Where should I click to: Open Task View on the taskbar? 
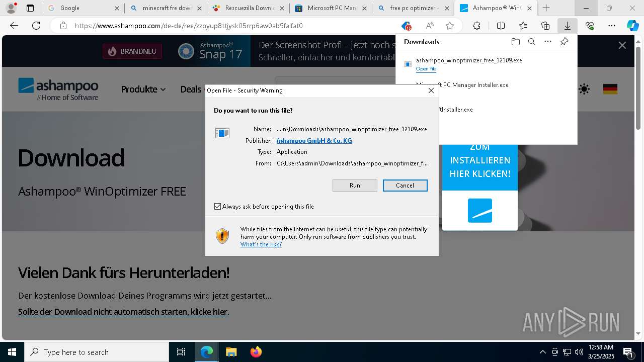(x=181, y=352)
